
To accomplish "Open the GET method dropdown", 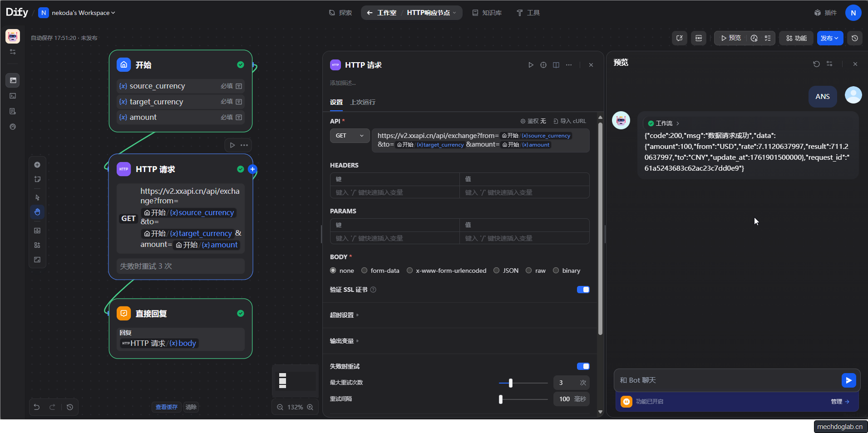I will [350, 136].
